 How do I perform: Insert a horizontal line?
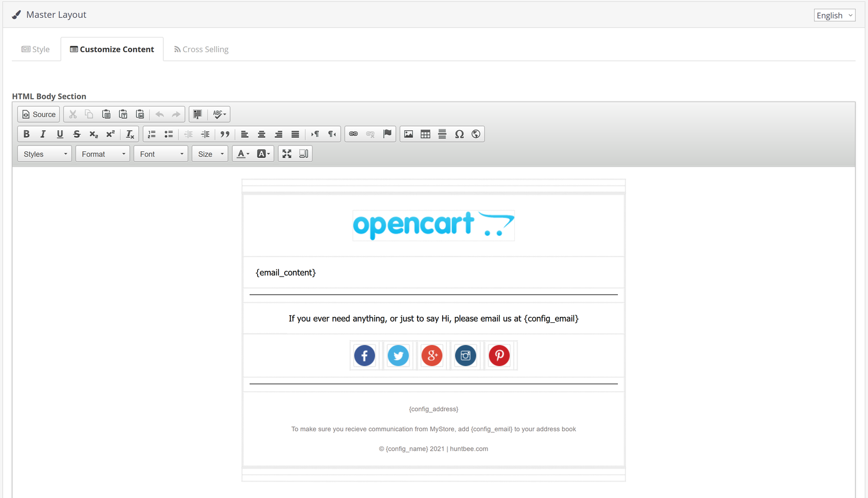[442, 134]
